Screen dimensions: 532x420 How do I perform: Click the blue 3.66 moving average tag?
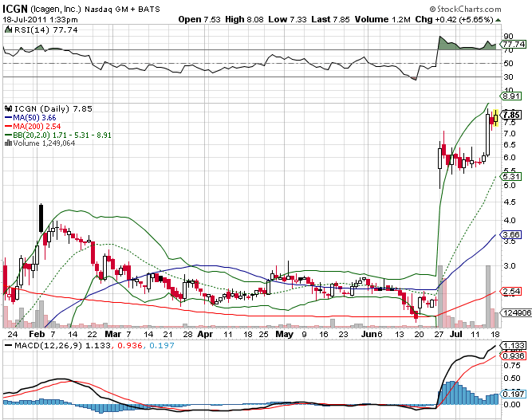point(511,234)
